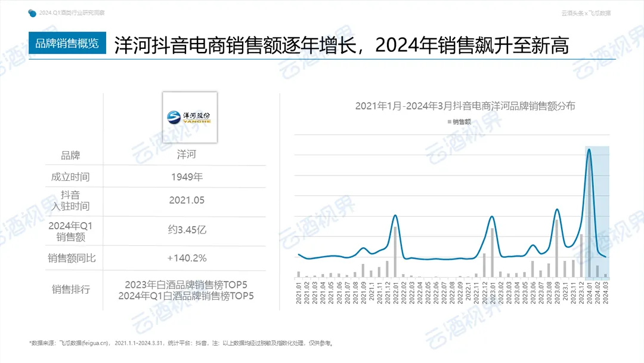Image resolution: width=644 pixels, height=363 pixels.
Task: Click the gray 销售额 legend marker
Action: coord(450,122)
